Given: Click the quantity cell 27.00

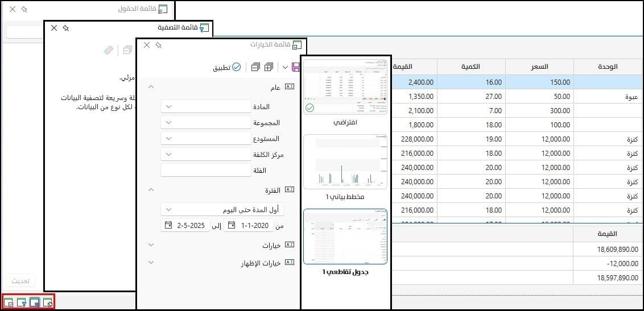Looking at the screenshot, I should 471,97.
